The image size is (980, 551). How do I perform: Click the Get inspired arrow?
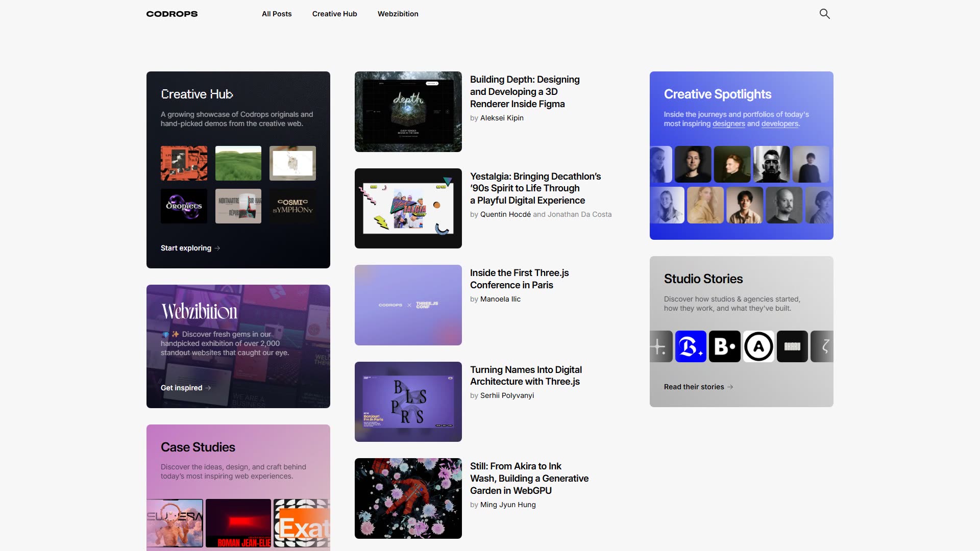coord(208,388)
